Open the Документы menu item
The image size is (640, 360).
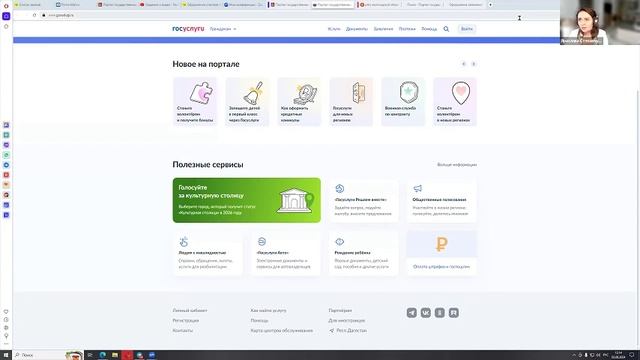pyautogui.click(x=357, y=29)
